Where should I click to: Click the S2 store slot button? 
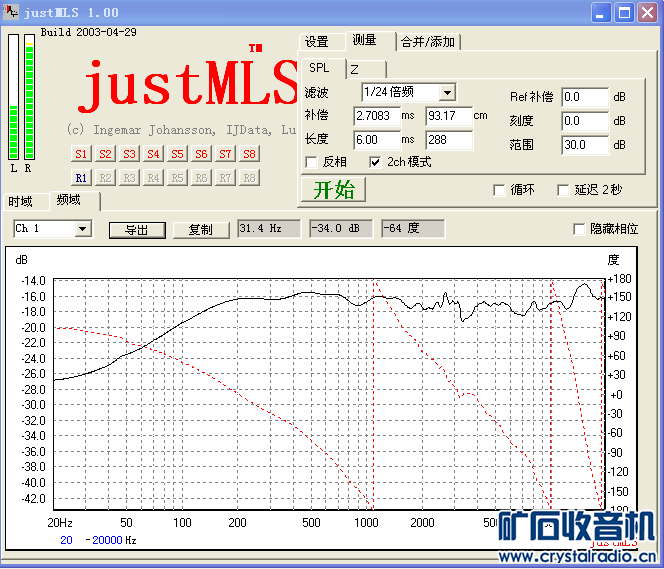pos(105,154)
